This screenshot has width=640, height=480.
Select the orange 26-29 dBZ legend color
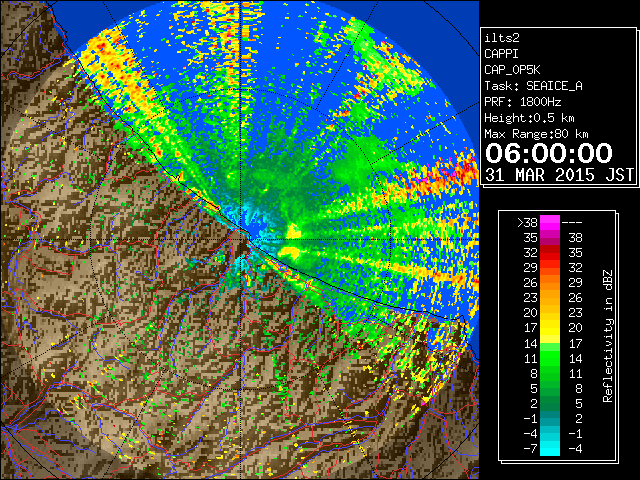550,282
